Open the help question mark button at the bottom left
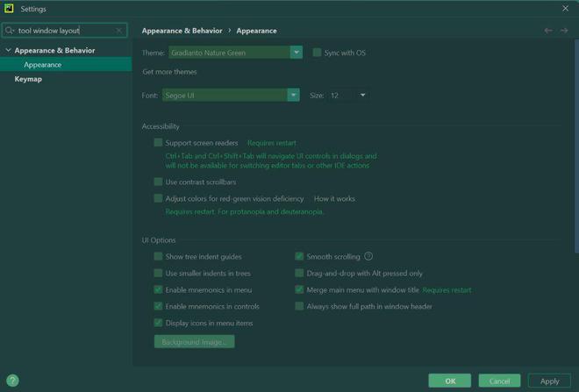The image size is (579, 392). pos(12,381)
